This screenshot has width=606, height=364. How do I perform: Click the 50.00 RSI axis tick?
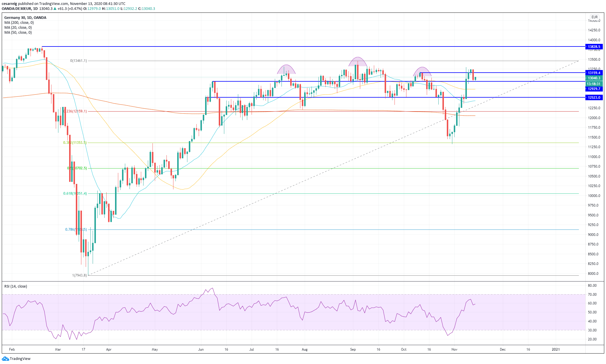click(x=592, y=312)
